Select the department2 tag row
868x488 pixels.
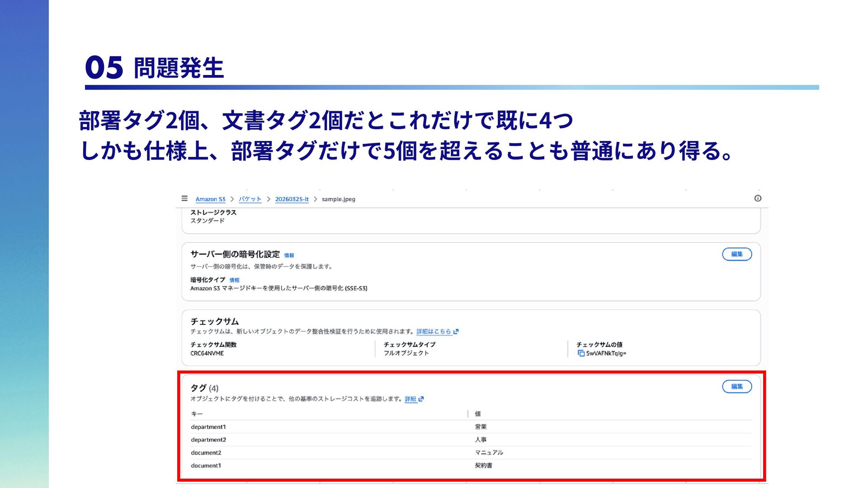coord(208,440)
